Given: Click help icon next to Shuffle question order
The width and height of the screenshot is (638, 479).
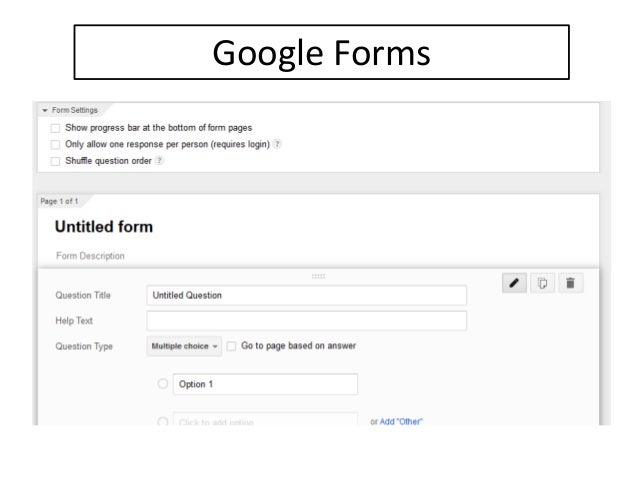Looking at the screenshot, I should (160, 161).
